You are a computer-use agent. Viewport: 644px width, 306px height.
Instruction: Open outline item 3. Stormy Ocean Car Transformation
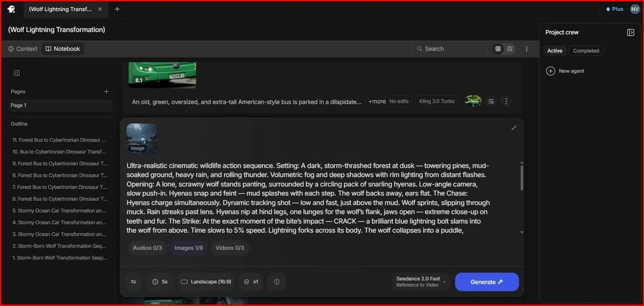click(x=59, y=234)
